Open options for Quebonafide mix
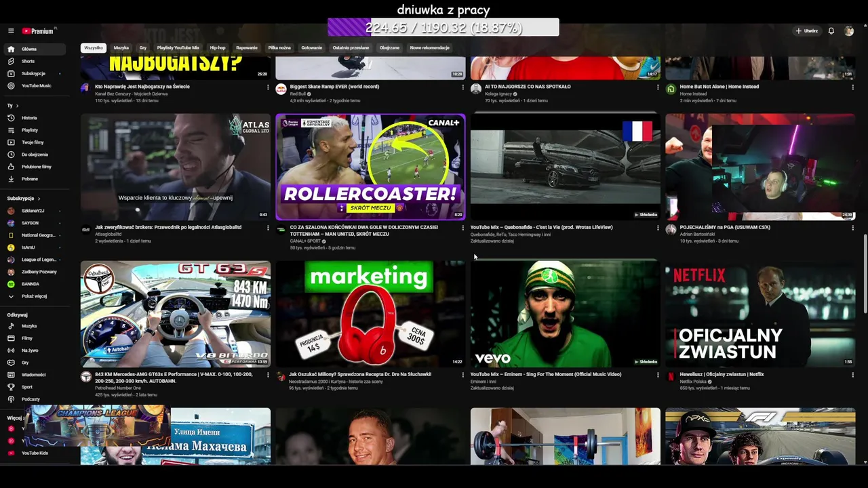The width and height of the screenshot is (868, 488). coord(658,228)
